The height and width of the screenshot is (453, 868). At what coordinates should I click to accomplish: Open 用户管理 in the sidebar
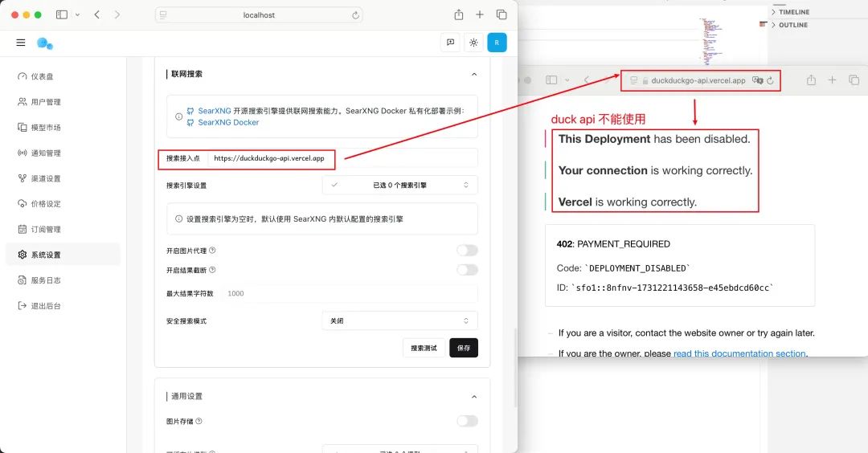point(63,102)
